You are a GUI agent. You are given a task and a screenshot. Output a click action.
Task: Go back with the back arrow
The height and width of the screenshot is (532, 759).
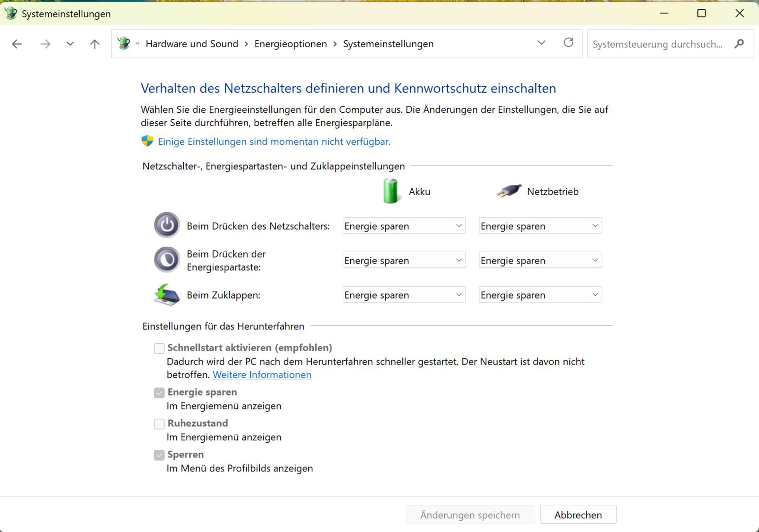(x=17, y=44)
